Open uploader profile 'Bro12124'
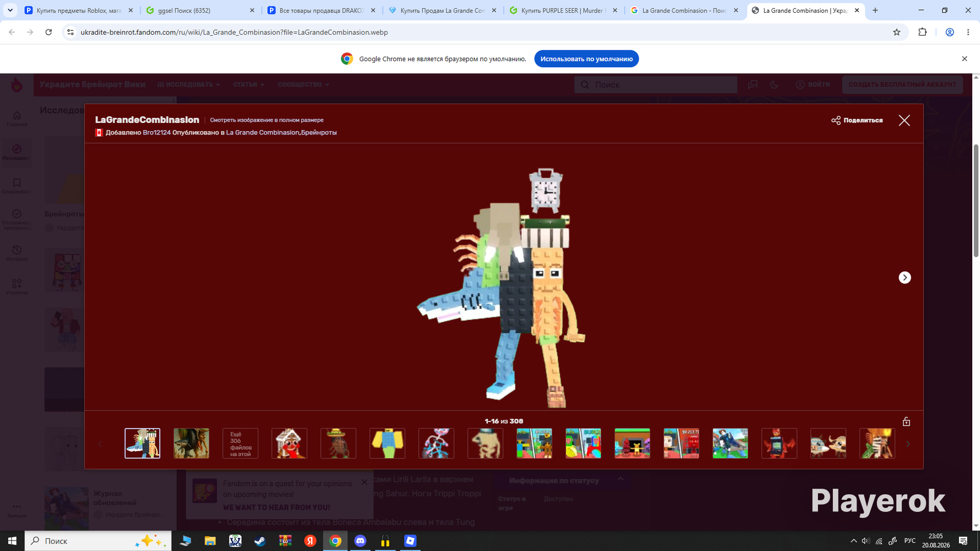Viewport: 980px width, 551px height. coord(157,133)
